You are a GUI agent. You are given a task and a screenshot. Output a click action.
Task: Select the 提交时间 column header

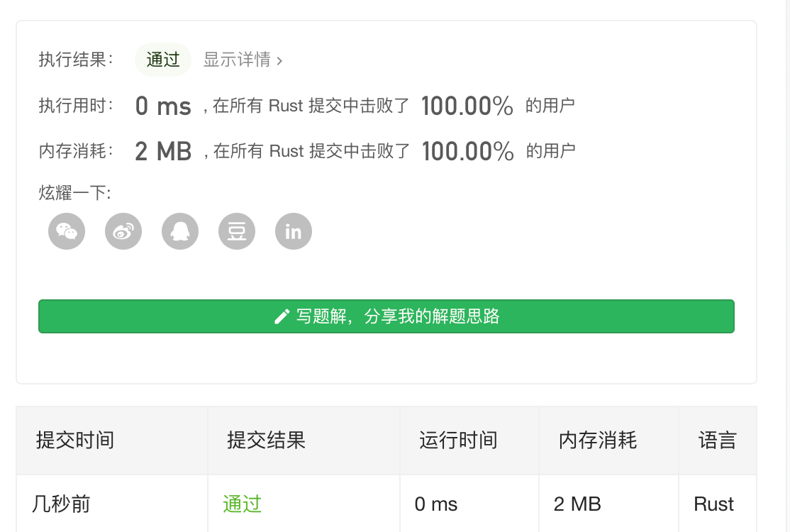coord(74,440)
